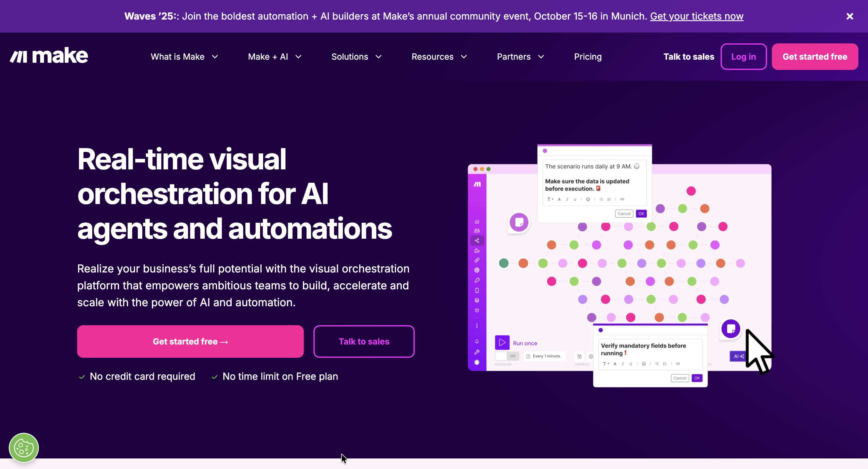Click the share scenarios icon in the sidebar
This screenshot has height=469, width=868.
(x=477, y=241)
